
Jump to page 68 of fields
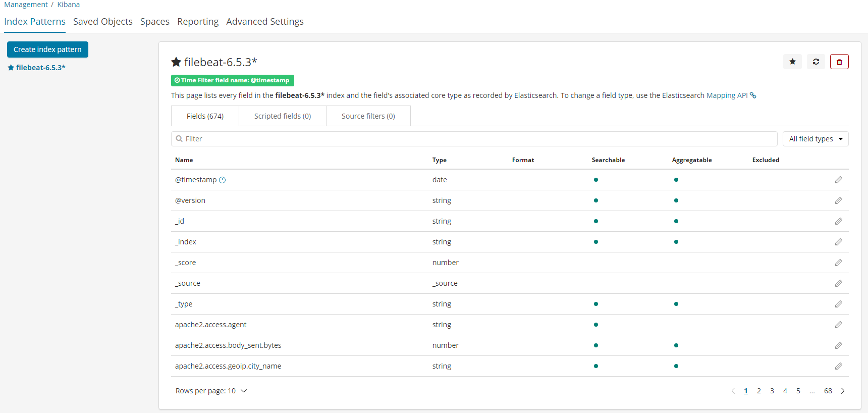(828, 391)
